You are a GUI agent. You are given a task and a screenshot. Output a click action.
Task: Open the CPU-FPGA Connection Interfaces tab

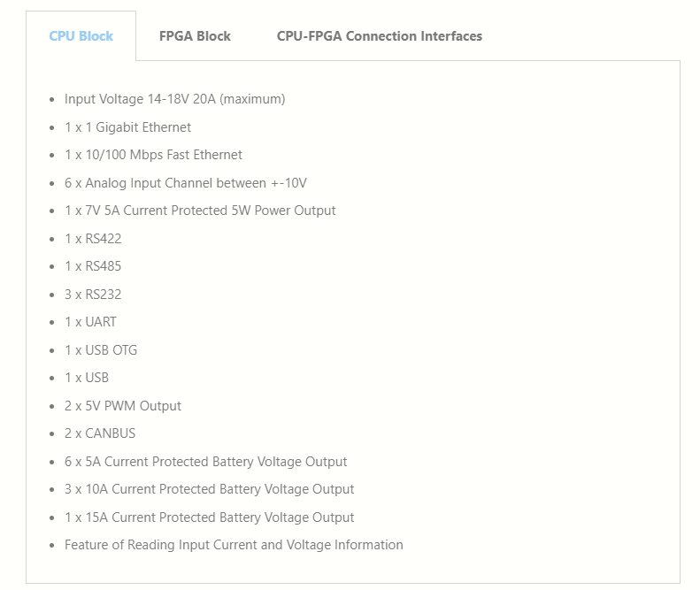[379, 36]
